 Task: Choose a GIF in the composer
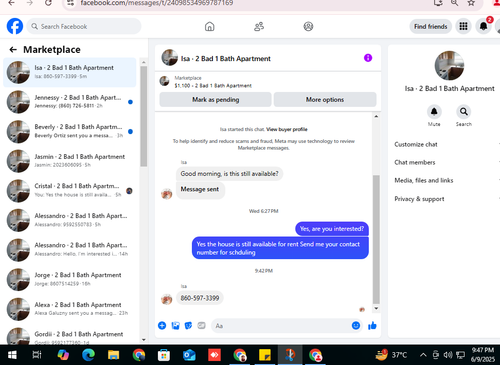point(201,326)
